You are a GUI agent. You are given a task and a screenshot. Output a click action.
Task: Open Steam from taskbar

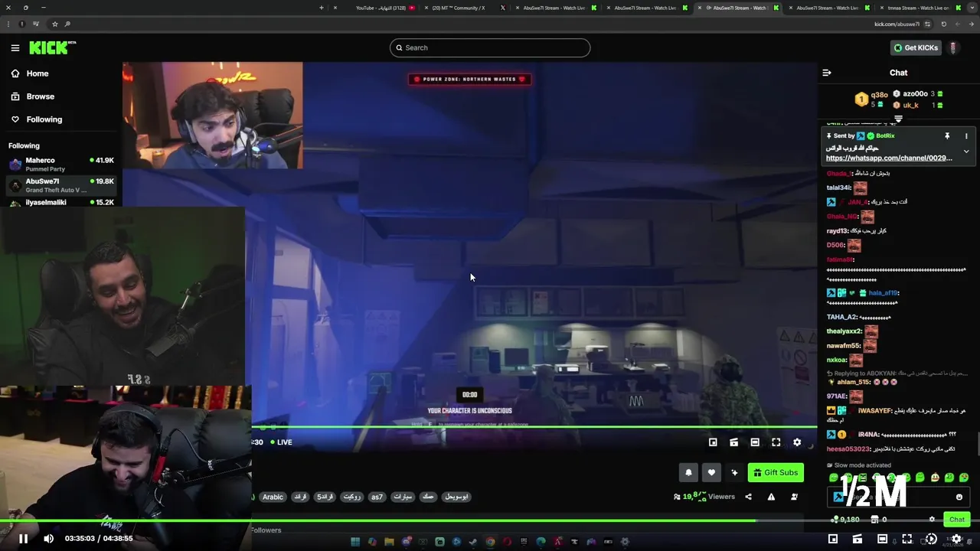473,542
